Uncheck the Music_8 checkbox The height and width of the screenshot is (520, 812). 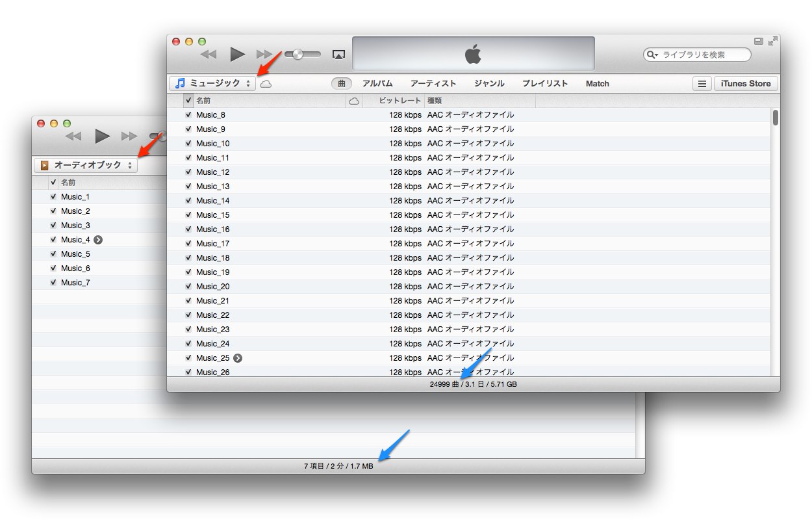tap(188, 115)
